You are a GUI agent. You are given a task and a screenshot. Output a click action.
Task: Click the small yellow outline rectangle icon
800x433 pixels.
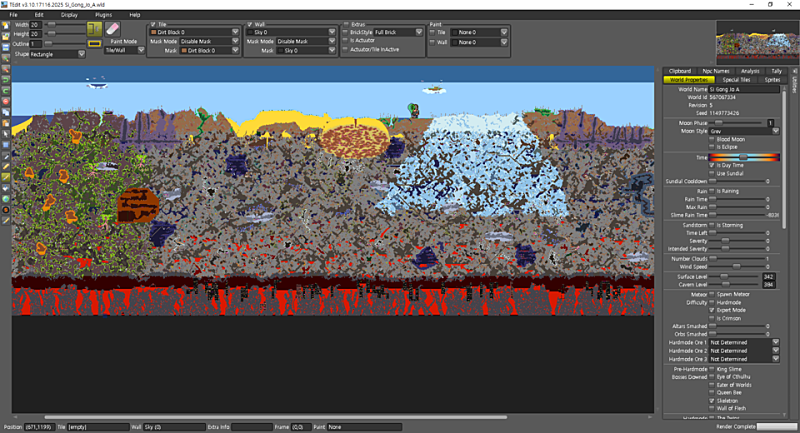coord(94,44)
